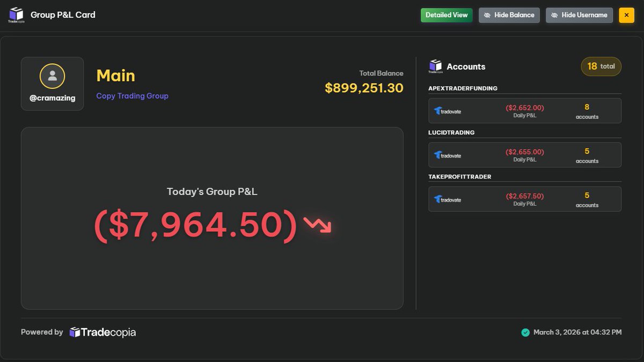Click the Tradovate logo in the APEXTRADERFUNDING row

[448, 111]
